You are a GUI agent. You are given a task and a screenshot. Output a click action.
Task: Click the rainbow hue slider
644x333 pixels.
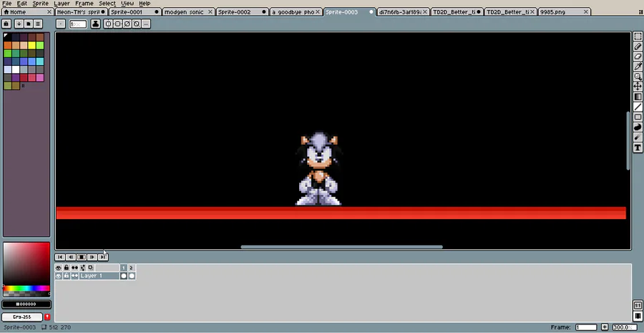point(26,288)
